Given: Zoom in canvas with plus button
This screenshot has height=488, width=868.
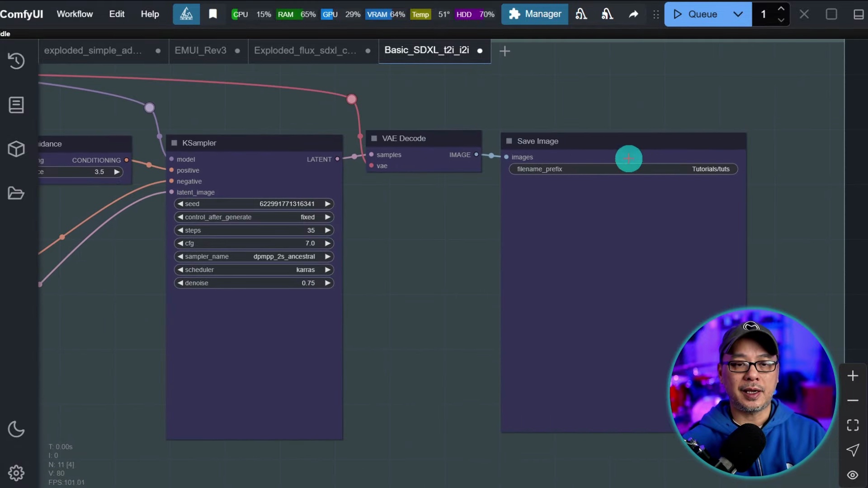Looking at the screenshot, I should click(x=853, y=375).
